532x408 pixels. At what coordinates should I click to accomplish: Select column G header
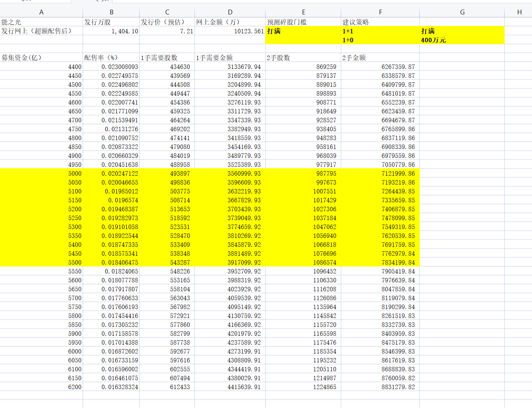coord(462,12)
